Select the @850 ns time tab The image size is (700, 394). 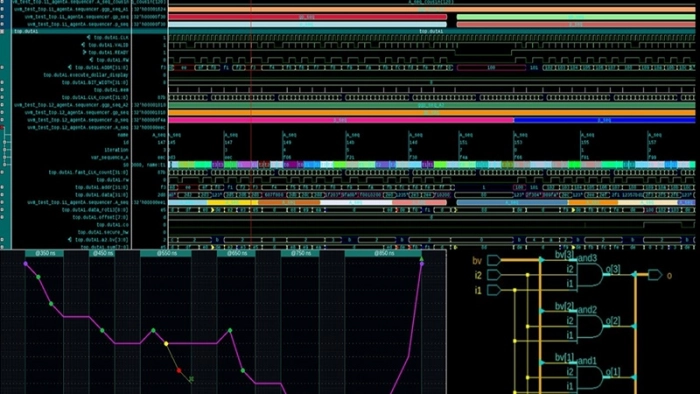[x=383, y=253]
